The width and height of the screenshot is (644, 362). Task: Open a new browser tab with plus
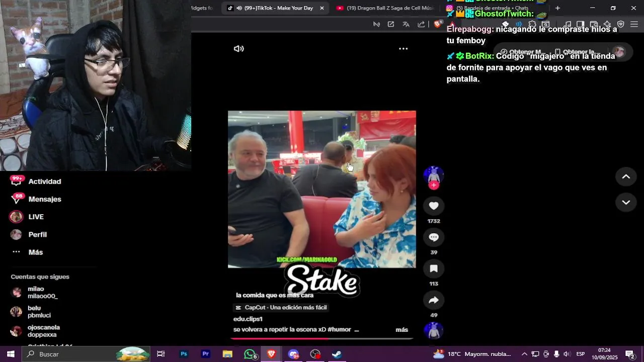557,8
